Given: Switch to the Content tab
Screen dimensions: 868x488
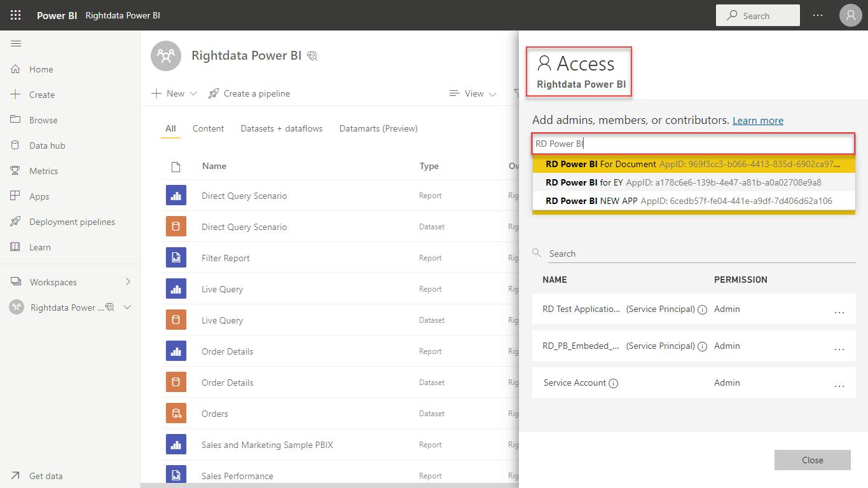Looking at the screenshot, I should coord(208,128).
